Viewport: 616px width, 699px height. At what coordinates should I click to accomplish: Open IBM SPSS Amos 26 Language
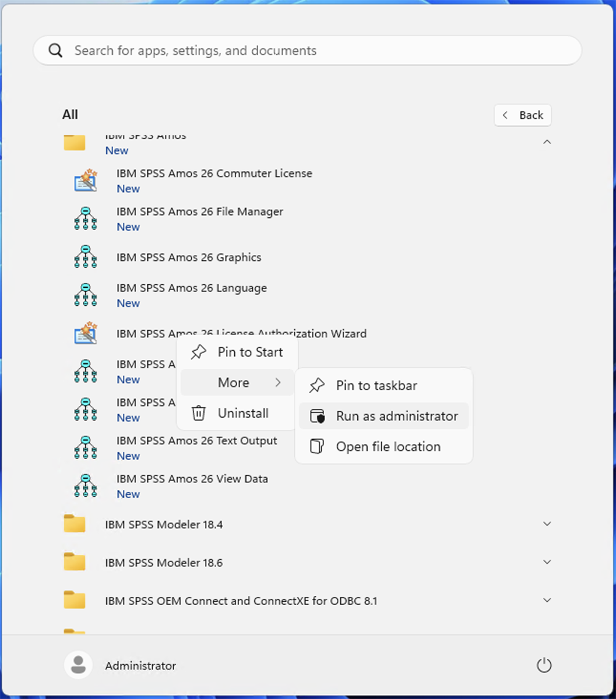[x=191, y=288]
